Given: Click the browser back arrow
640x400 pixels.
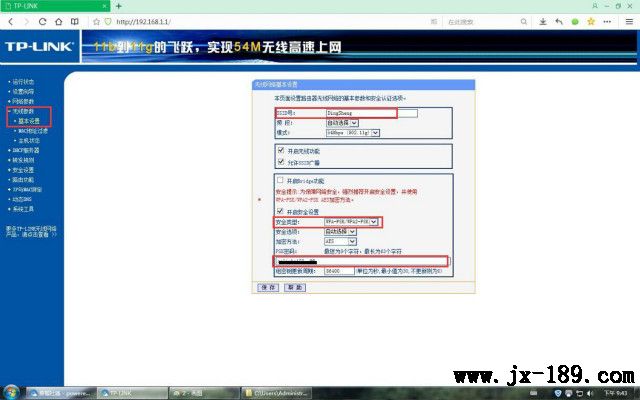Looking at the screenshot, I should tap(11, 22).
